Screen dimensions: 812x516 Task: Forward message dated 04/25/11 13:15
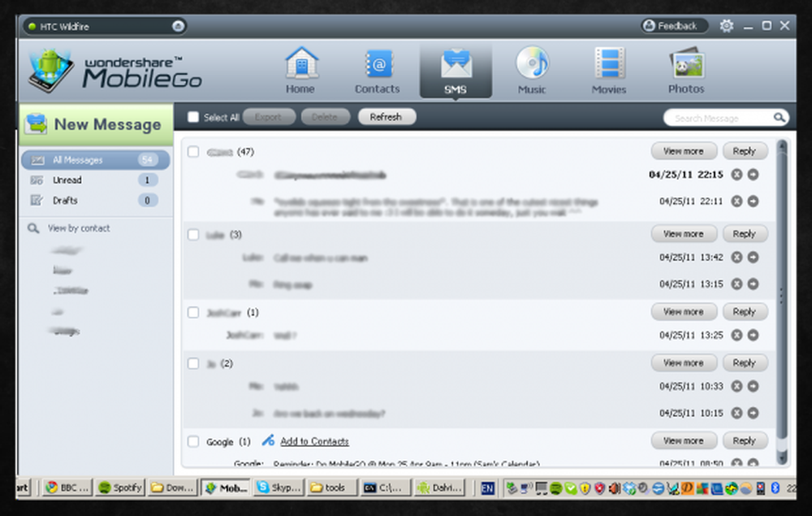[x=754, y=284]
